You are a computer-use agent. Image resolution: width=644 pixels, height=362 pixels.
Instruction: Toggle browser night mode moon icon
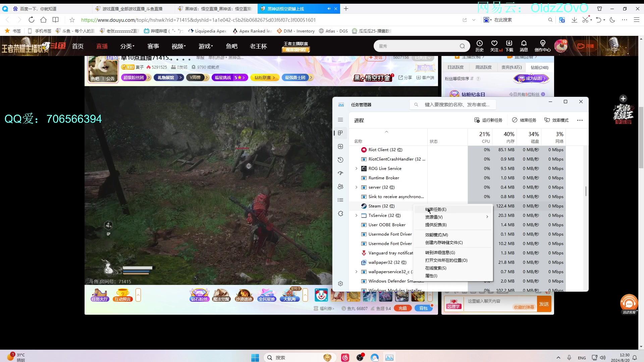(x=612, y=20)
